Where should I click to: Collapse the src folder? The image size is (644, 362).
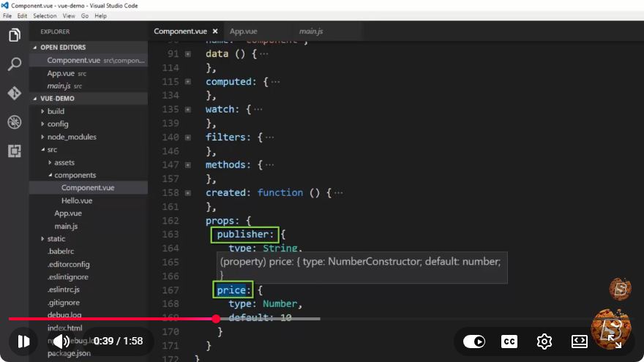click(42, 149)
